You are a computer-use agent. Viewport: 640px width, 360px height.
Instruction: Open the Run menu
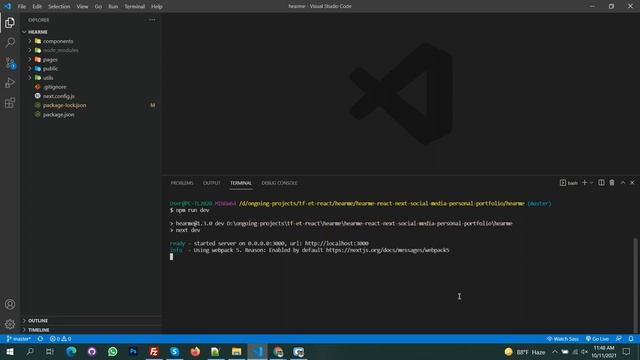tap(113, 7)
